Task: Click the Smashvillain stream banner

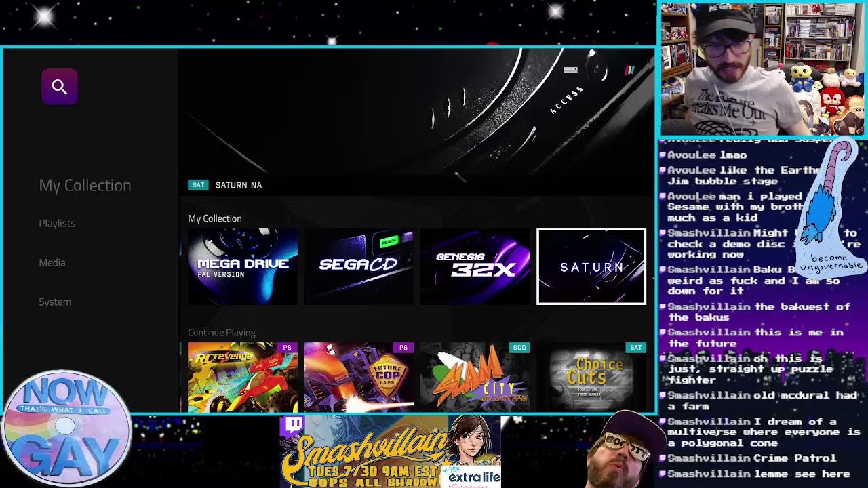Action: tap(390, 452)
